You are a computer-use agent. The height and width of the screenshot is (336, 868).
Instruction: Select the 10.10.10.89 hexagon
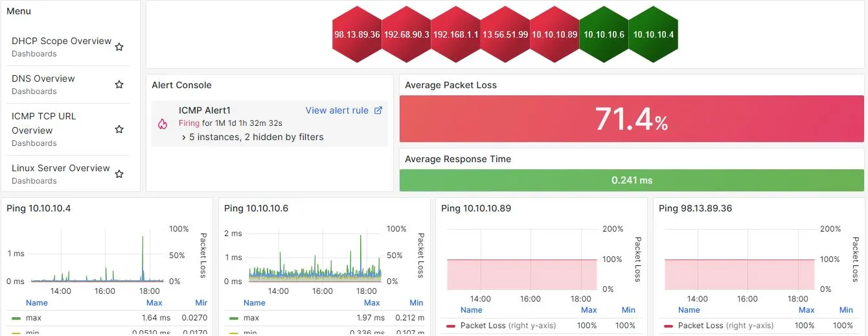(x=554, y=34)
